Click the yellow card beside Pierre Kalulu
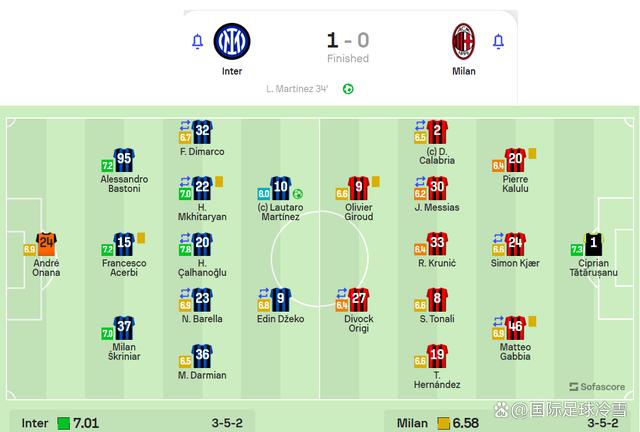This screenshot has width=640, height=432. [534, 153]
